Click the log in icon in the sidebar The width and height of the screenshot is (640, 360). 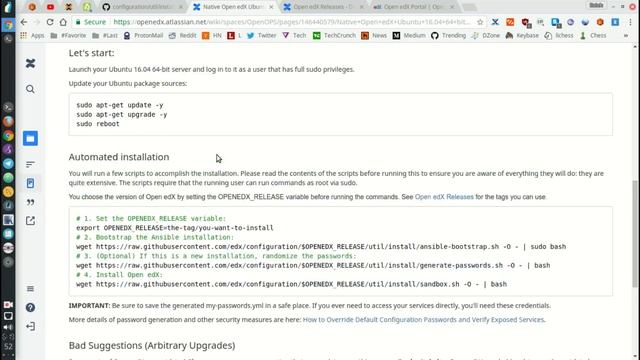tap(30, 326)
